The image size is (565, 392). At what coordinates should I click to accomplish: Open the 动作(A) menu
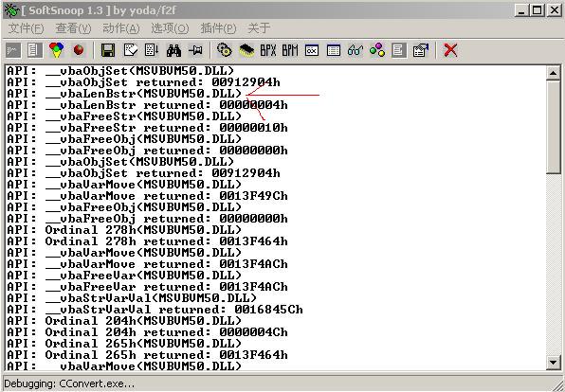click(x=121, y=28)
